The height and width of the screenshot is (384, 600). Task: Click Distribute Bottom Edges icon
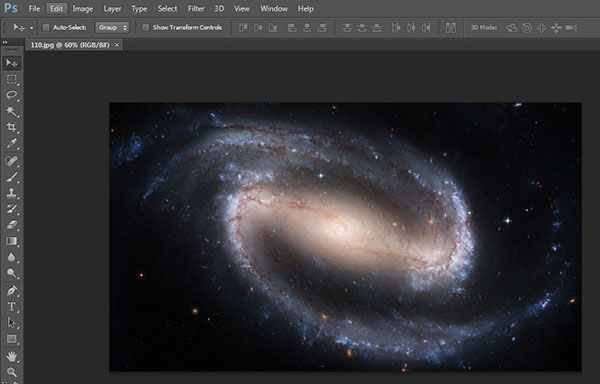tap(377, 28)
